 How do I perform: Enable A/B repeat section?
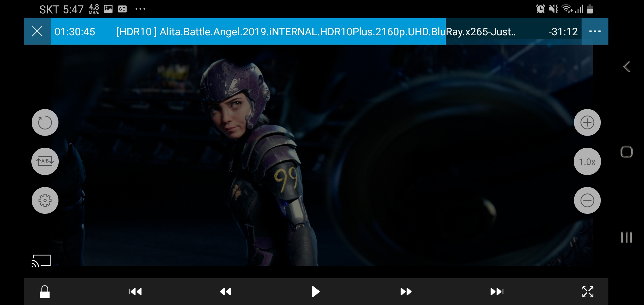click(x=45, y=161)
